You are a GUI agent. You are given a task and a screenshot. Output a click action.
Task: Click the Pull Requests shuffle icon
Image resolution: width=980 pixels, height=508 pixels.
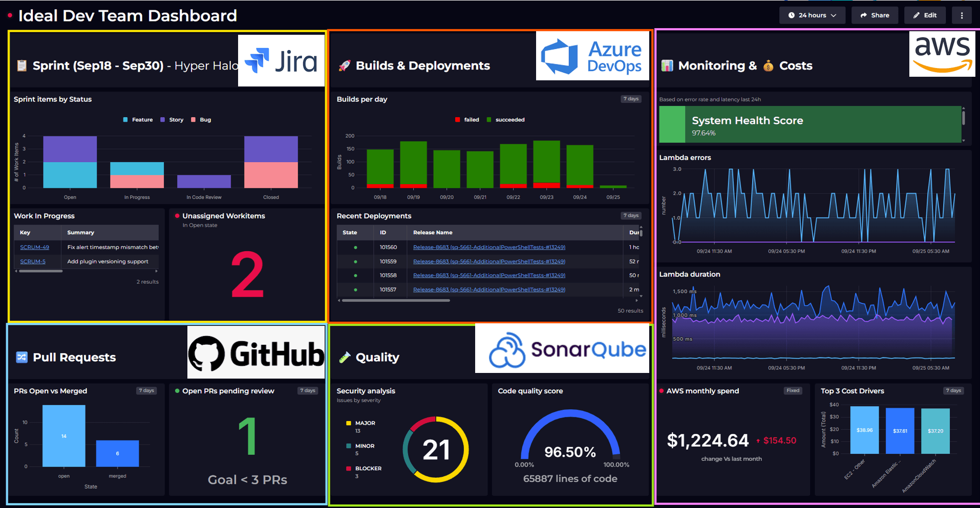coord(22,357)
